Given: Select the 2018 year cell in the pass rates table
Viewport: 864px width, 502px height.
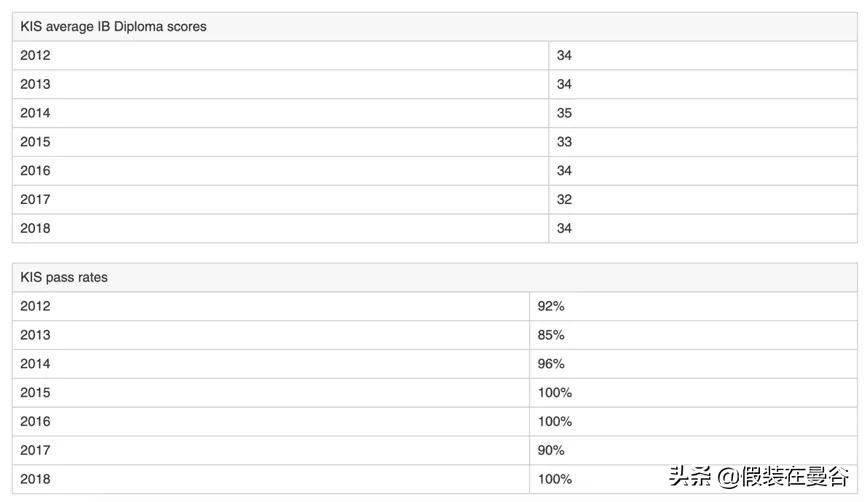Looking at the screenshot, I should (x=35, y=480).
